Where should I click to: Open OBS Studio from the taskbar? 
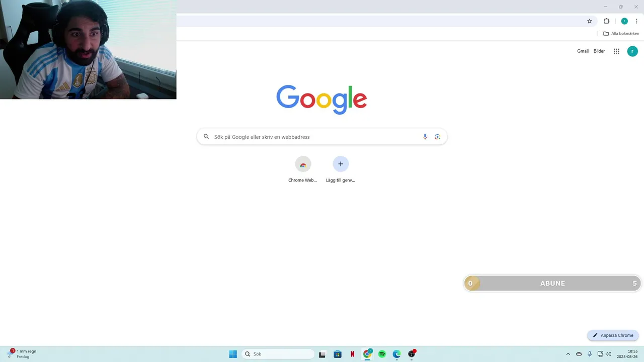point(412,354)
